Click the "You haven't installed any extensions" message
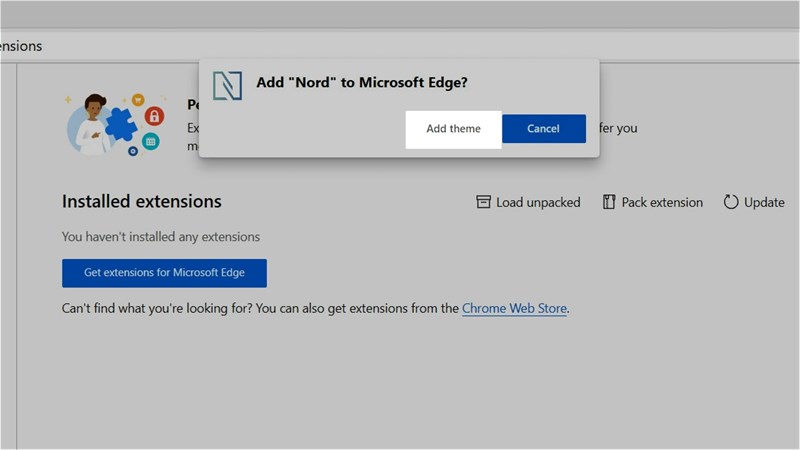The height and width of the screenshot is (450, 800). tap(160, 237)
